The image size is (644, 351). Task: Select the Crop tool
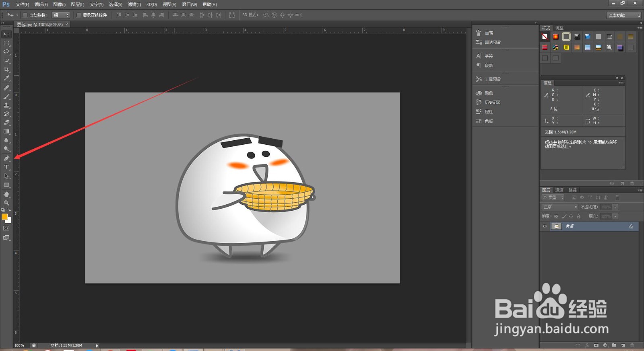tap(6, 70)
